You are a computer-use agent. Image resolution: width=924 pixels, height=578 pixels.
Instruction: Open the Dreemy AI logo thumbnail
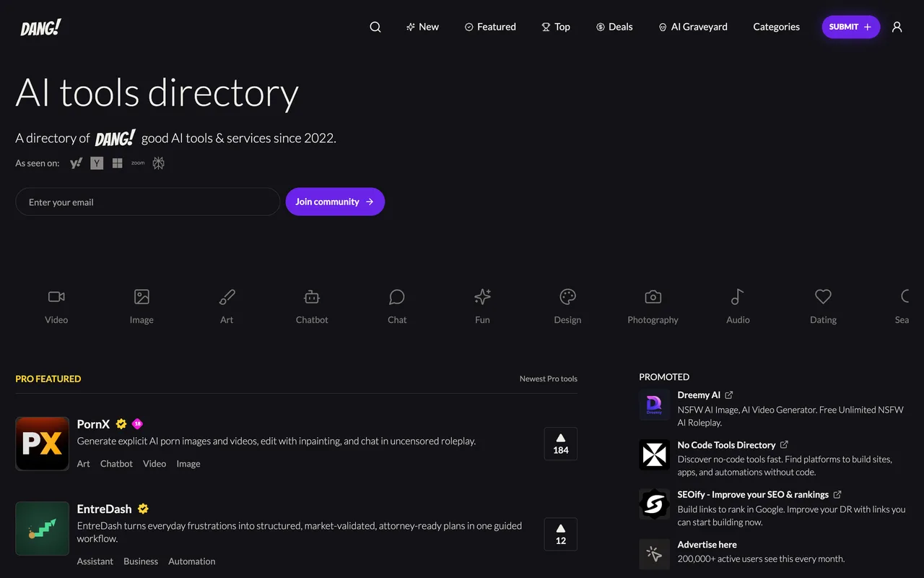655,405
